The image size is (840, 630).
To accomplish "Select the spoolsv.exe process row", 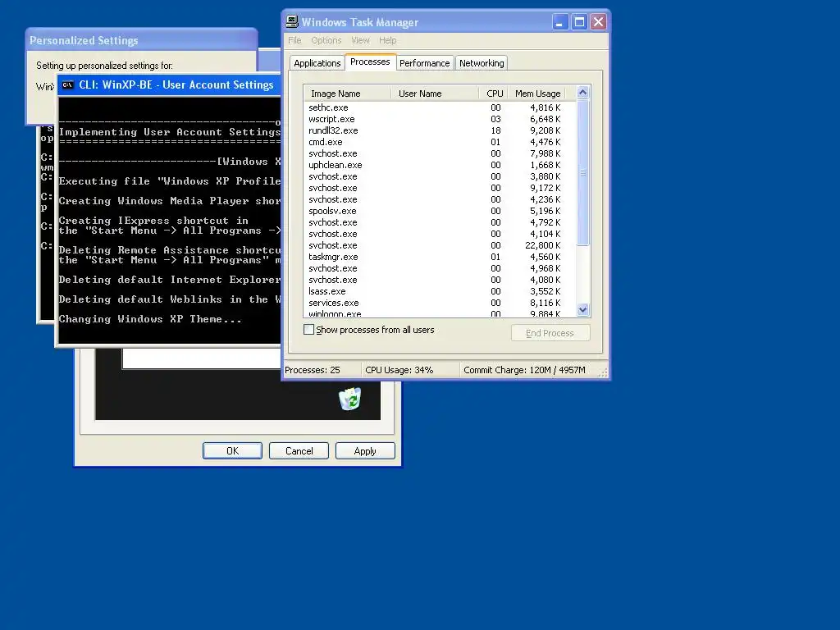I will click(x=440, y=211).
